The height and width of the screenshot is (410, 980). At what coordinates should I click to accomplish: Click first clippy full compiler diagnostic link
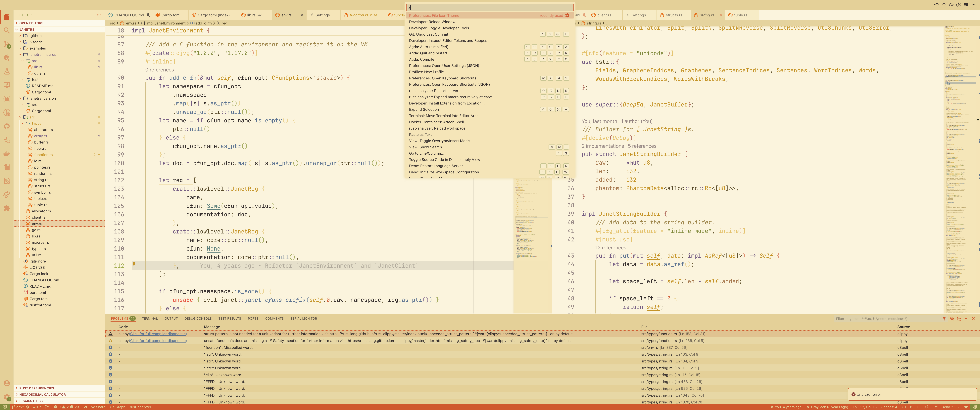158,334
